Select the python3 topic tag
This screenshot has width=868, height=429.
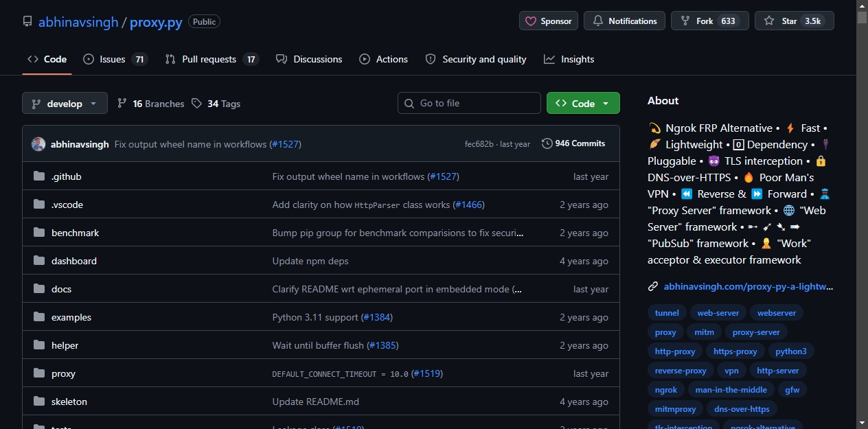pyautogui.click(x=791, y=351)
